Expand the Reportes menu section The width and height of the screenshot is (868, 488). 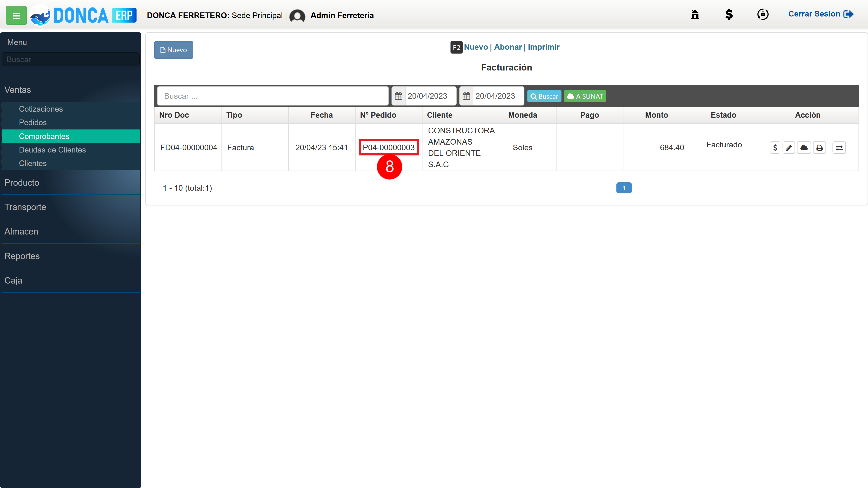click(71, 256)
